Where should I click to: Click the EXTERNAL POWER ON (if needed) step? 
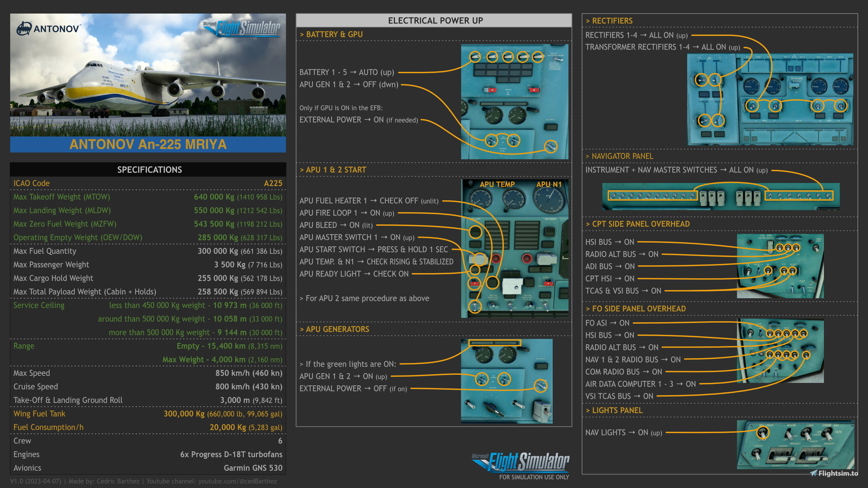click(x=359, y=120)
